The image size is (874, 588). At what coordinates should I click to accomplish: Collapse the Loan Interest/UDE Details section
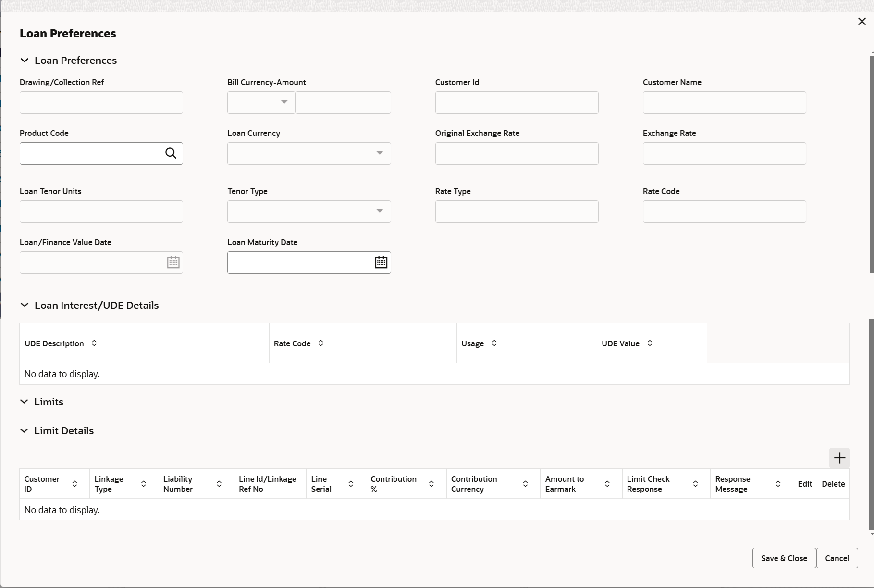pyautogui.click(x=25, y=305)
